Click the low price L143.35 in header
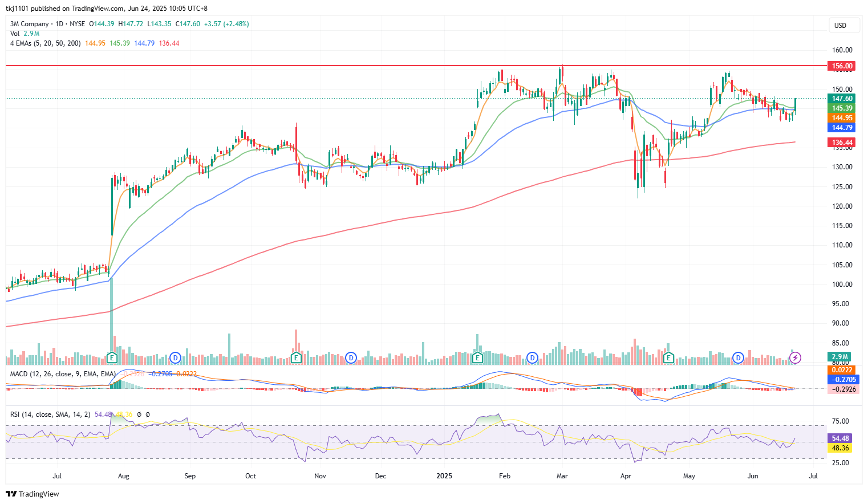 tap(159, 24)
